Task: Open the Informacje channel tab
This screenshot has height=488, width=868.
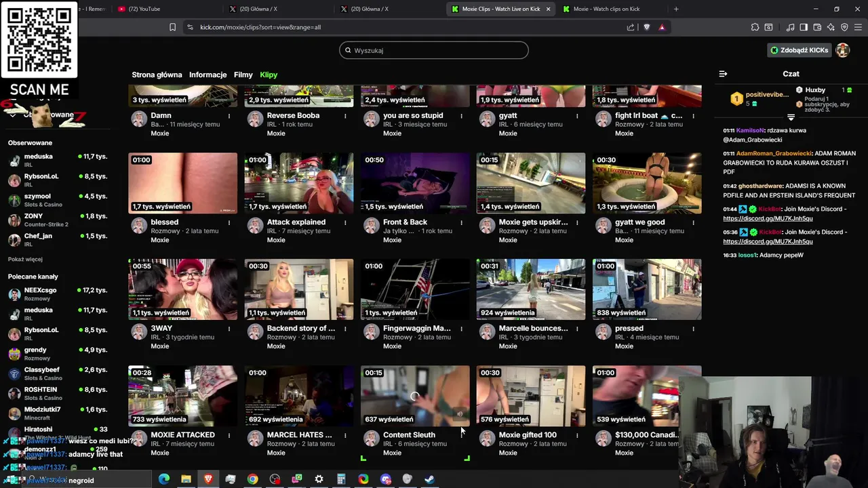Action: [x=208, y=75]
